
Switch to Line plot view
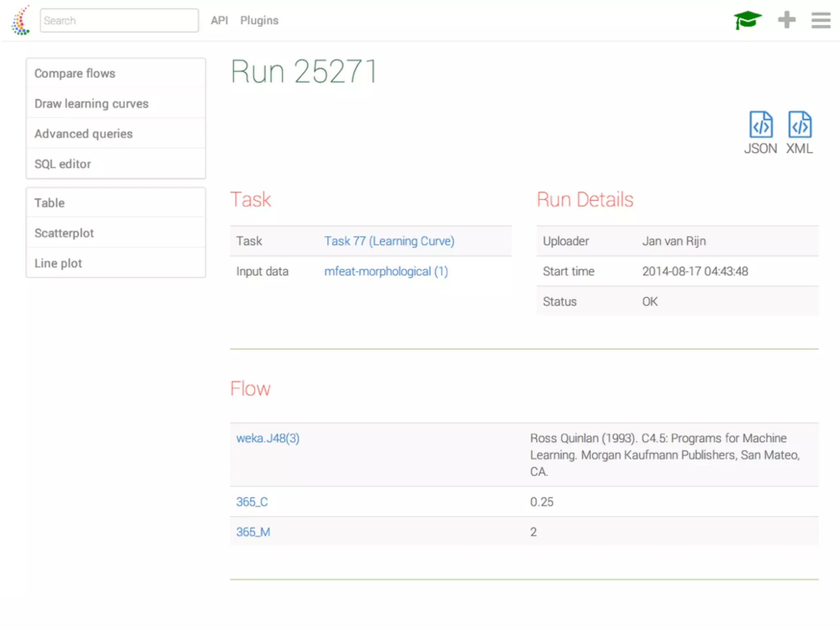tap(58, 263)
